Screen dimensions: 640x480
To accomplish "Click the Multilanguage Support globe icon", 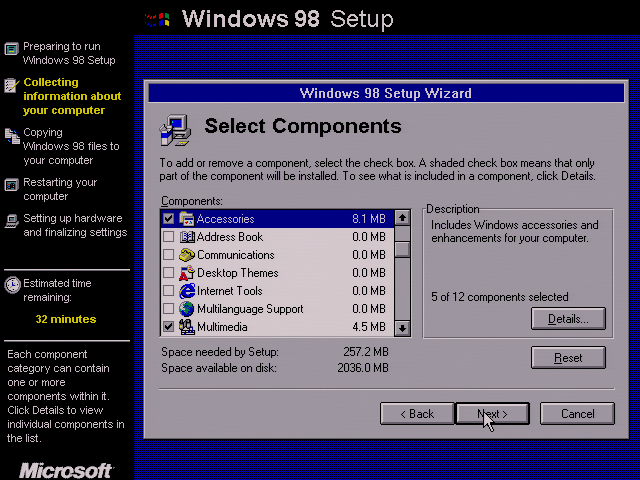I will [x=187, y=309].
